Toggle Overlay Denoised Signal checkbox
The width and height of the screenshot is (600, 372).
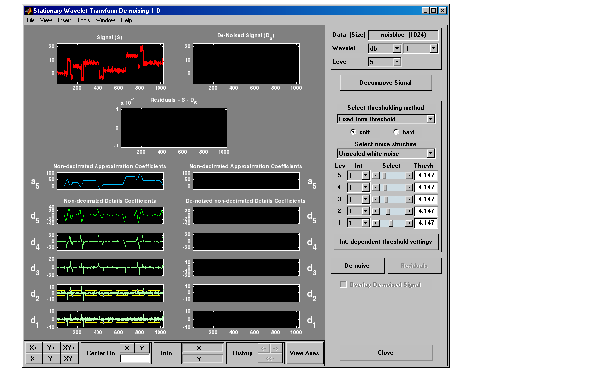tap(343, 285)
